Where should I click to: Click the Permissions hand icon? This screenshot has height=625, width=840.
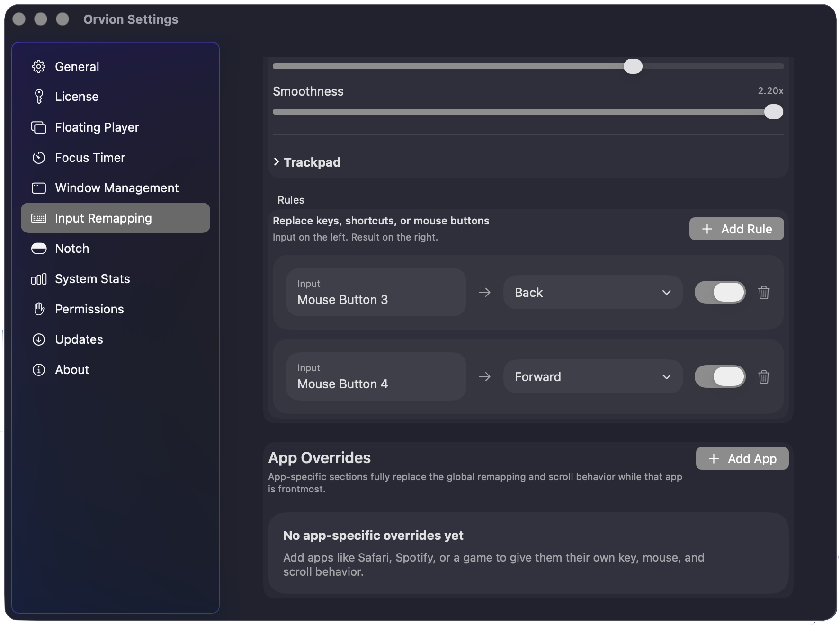point(39,309)
